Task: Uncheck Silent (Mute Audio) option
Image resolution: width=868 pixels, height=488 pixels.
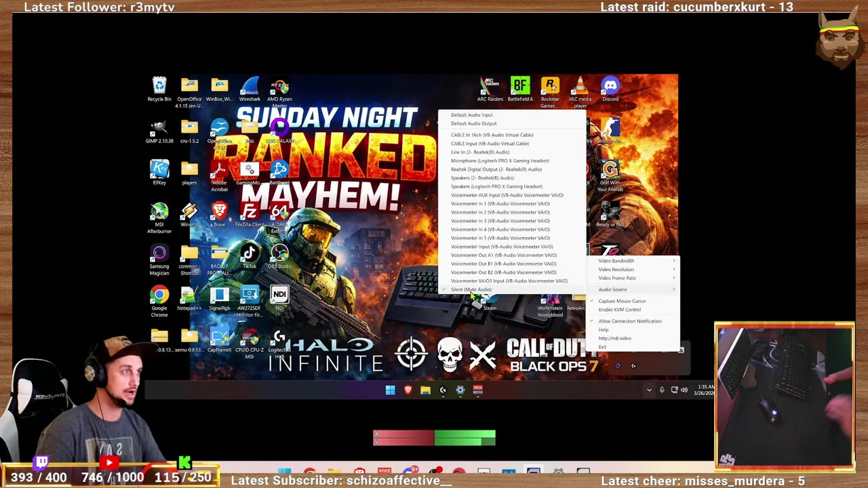Action: 512,289
